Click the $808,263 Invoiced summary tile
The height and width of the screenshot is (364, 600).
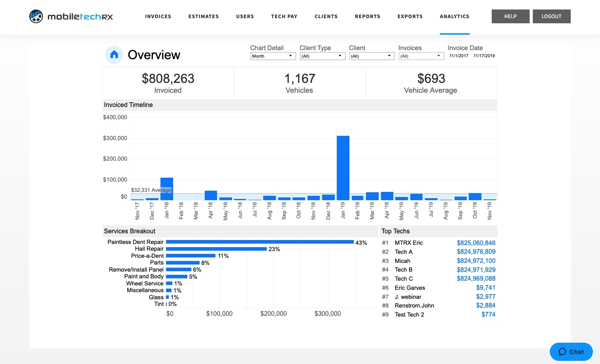[168, 83]
